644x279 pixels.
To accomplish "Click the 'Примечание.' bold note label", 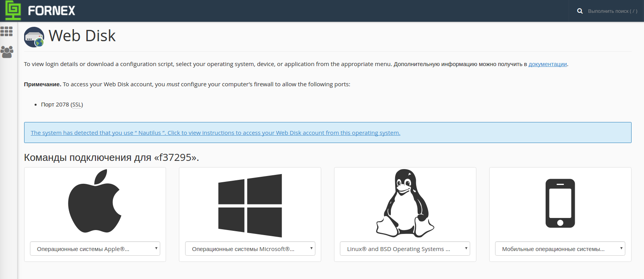I will click(42, 84).
